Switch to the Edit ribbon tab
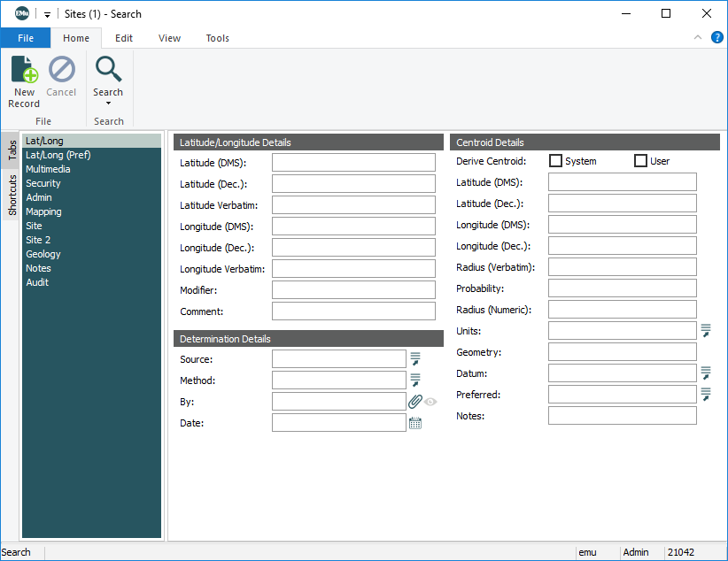This screenshot has height=561, width=728. click(x=124, y=38)
